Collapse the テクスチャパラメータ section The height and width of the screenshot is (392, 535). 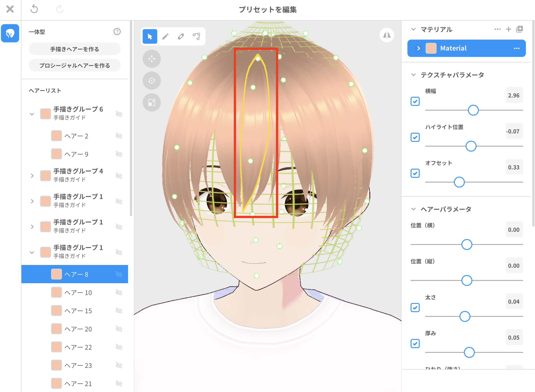point(413,75)
